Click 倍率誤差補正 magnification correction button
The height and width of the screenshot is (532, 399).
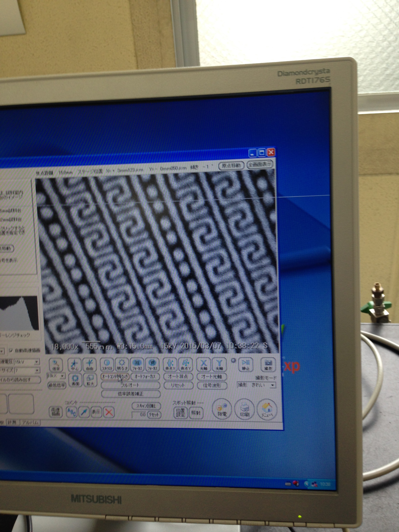click(131, 394)
